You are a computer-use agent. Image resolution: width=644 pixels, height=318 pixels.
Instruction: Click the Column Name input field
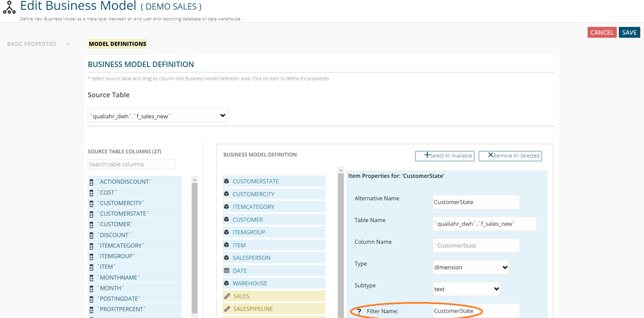(476, 246)
